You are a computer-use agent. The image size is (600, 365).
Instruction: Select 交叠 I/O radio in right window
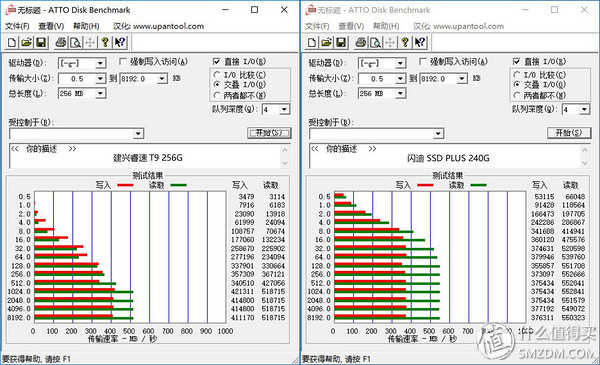(517, 85)
